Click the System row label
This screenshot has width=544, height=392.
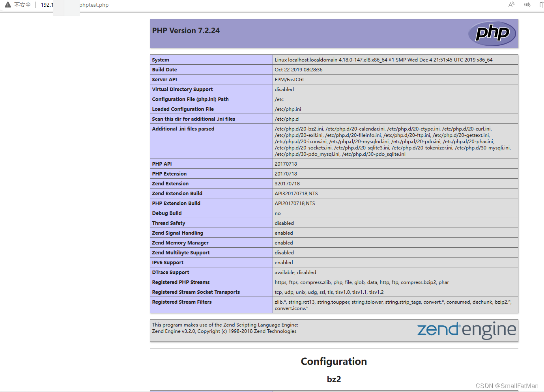click(x=161, y=60)
